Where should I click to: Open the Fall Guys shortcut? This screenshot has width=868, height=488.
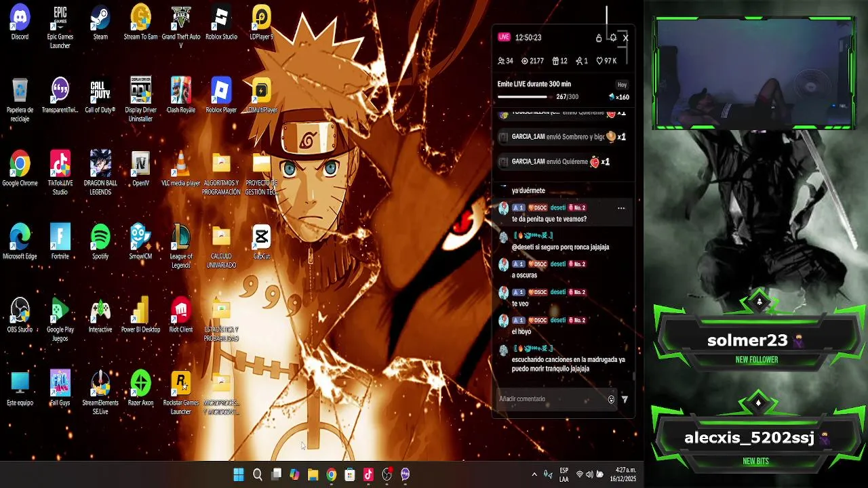coord(60,389)
